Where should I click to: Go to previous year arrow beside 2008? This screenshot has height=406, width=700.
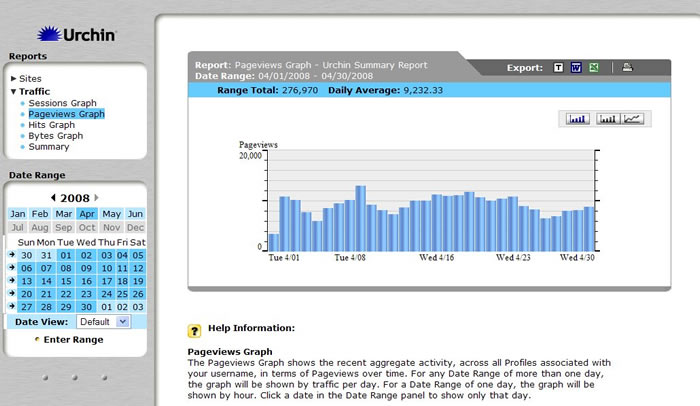(x=54, y=197)
